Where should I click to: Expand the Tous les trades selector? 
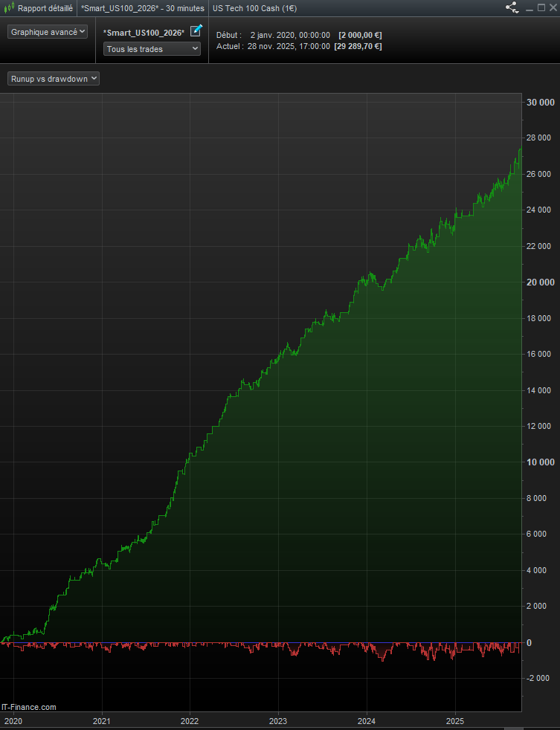tap(152, 49)
